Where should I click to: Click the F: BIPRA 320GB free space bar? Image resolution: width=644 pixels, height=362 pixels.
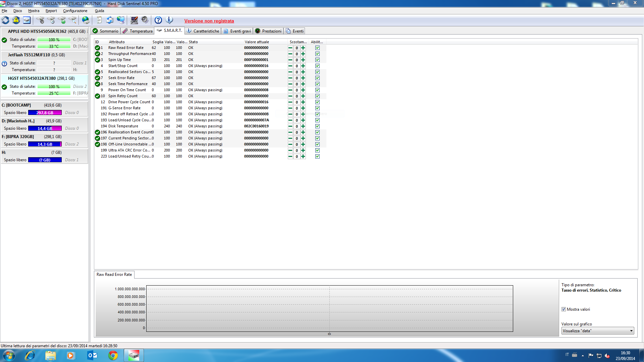[45, 144]
